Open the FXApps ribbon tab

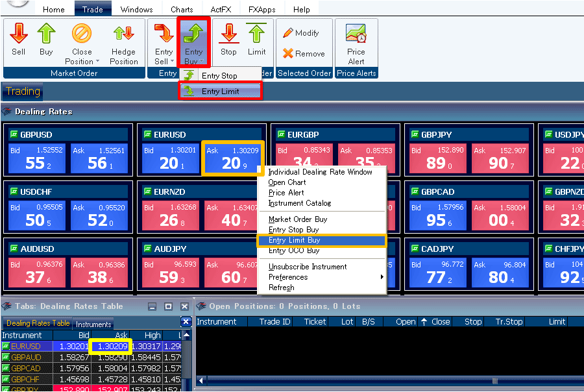(x=262, y=9)
